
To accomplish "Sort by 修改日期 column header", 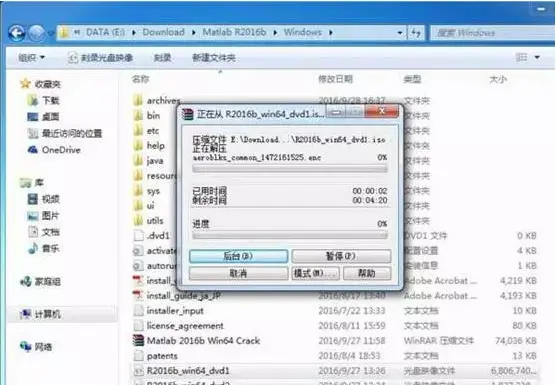I will tap(335, 79).
